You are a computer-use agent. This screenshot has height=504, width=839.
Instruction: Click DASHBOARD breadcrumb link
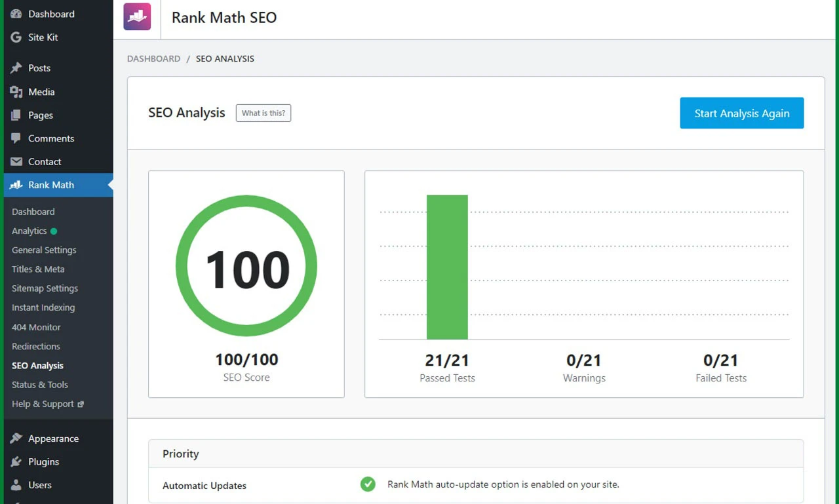[x=153, y=58]
